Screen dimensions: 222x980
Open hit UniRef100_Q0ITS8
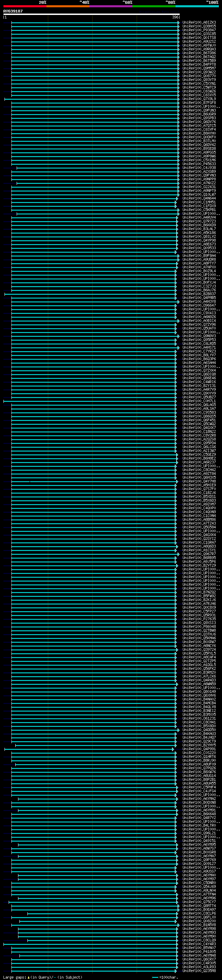pyautogui.click(x=199, y=38)
